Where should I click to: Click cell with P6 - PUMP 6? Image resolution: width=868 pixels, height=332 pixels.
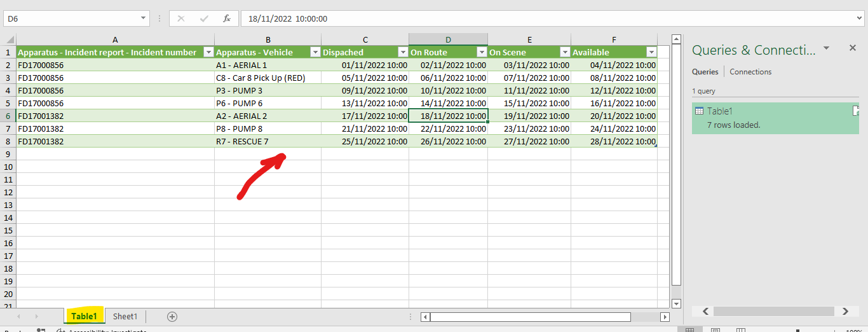pos(268,103)
